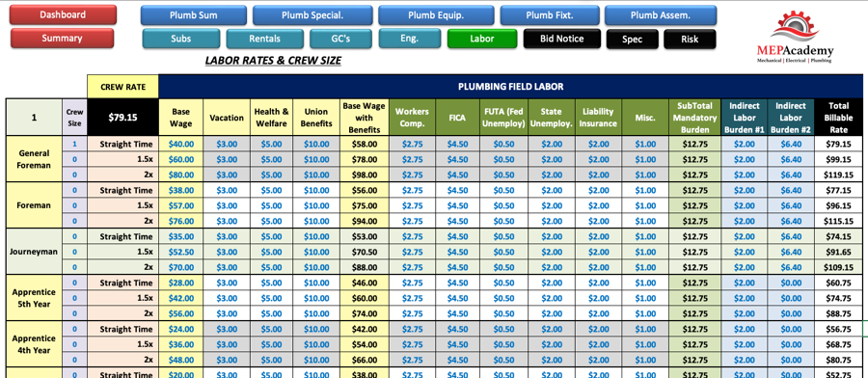Open the Eng. page

[409, 39]
